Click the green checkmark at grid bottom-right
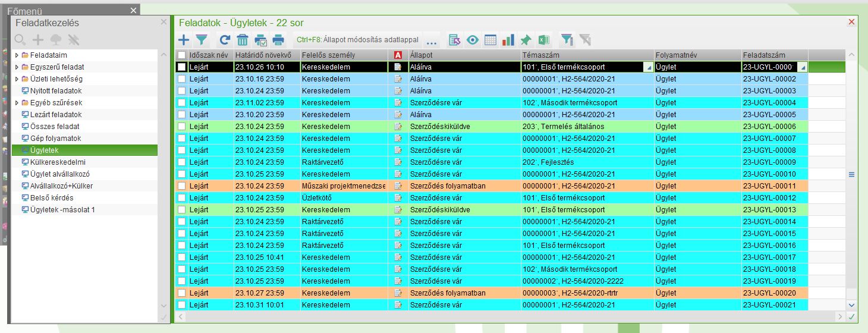The image size is (868, 333). (x=851, y=316)
